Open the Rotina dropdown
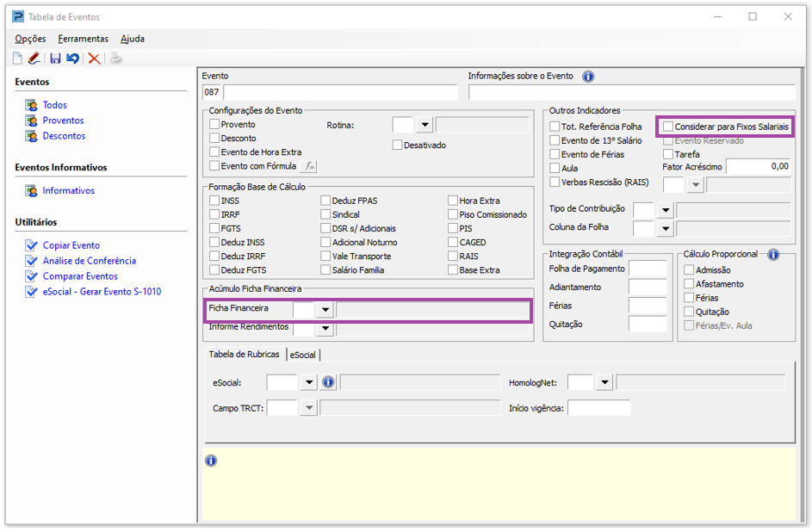The height and width of the screenshot is (532, 812). pos(425,126)
